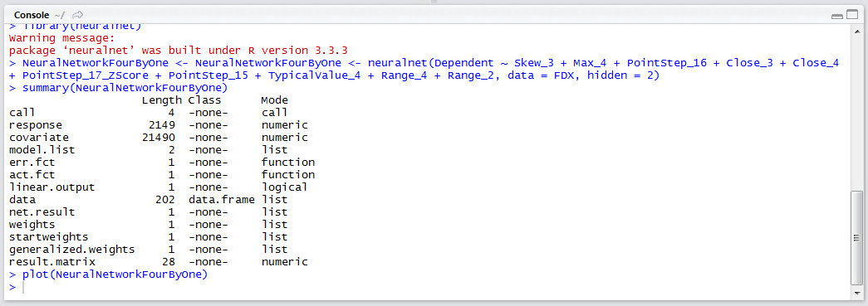Click the 'data.frame' class value
The image size is (868, 306).
222,199
